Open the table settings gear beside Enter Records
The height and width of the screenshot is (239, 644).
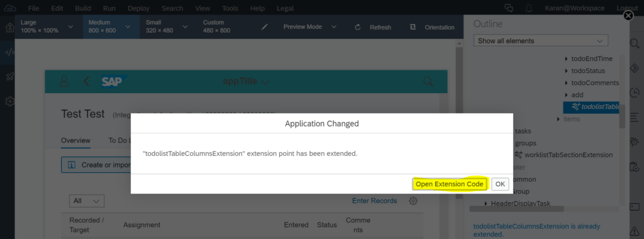[x=413, y=201]
